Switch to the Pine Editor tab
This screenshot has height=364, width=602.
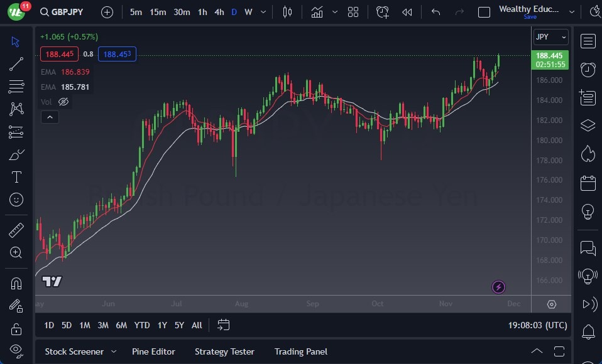tap(153, 351)
